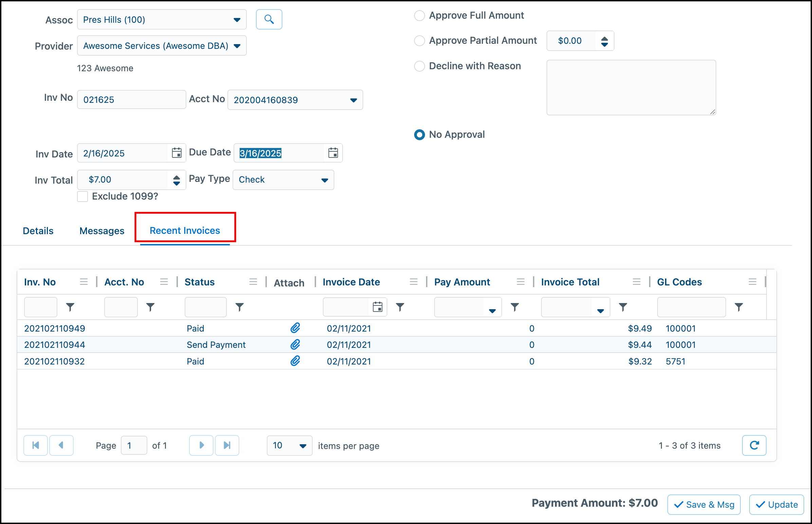Screen dimensions: 812x524
Task: Expand the Acct No dropdown 202004160839
Action: click(354, 100)
